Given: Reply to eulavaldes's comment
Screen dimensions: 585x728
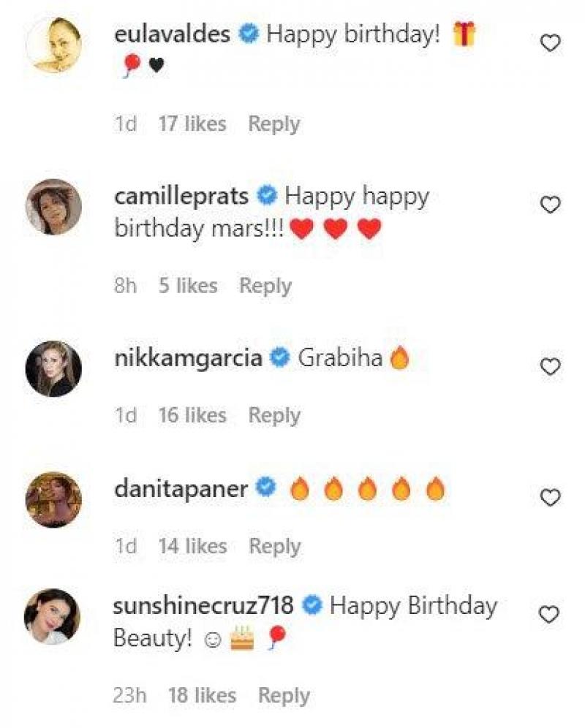Looking at the screenshot, I should tap(273, 124).
